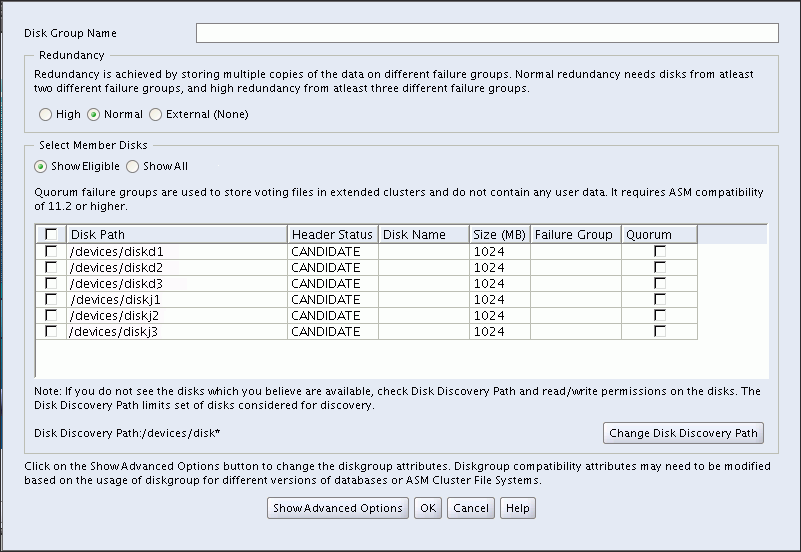Click the Size (MB) column header
The height and width of the screenshot is (552, 801).
click(x=499, y=235)
